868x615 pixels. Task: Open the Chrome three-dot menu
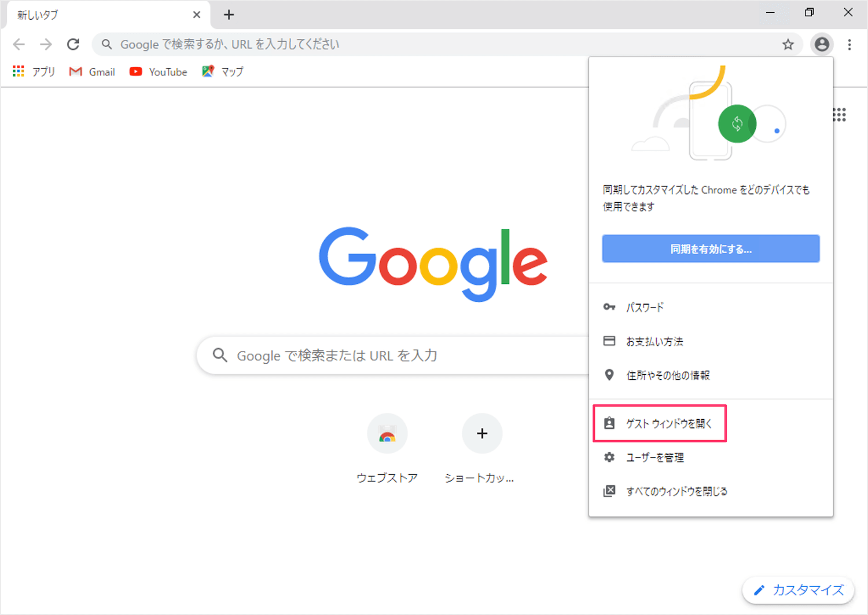click(x=849, y=45)
